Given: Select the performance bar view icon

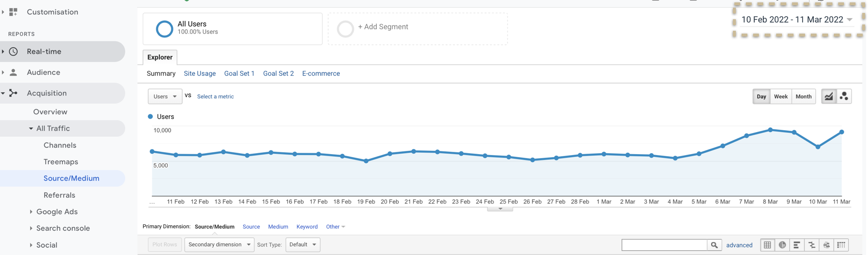Looking at the screenshot, I should [x=797, y=245].
